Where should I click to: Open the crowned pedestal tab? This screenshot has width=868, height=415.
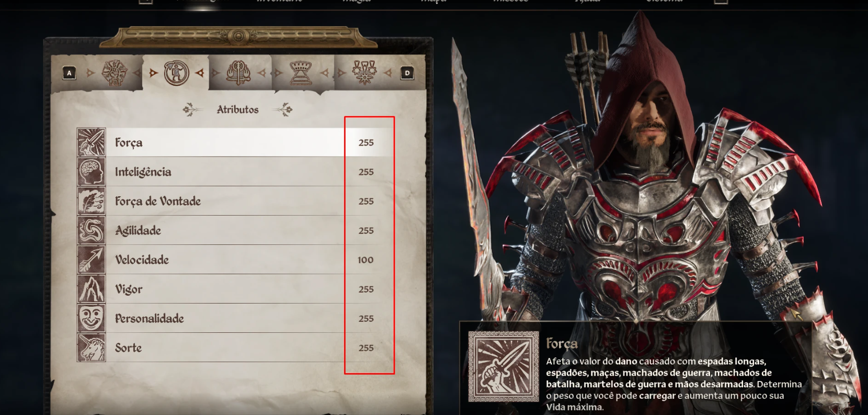coord(301,73)
